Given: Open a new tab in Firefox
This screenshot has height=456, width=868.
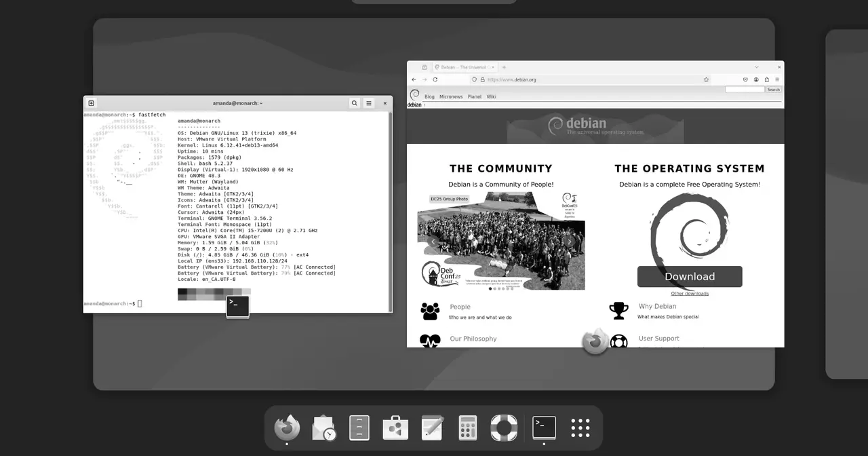Looking at the screenshot, I should pos(504,67).
